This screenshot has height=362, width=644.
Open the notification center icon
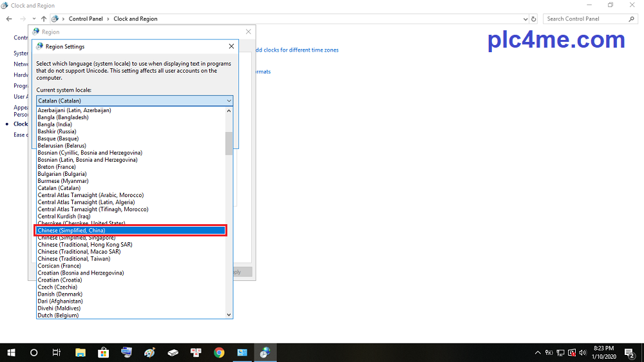pyautogui.click(x=629, y=352)
